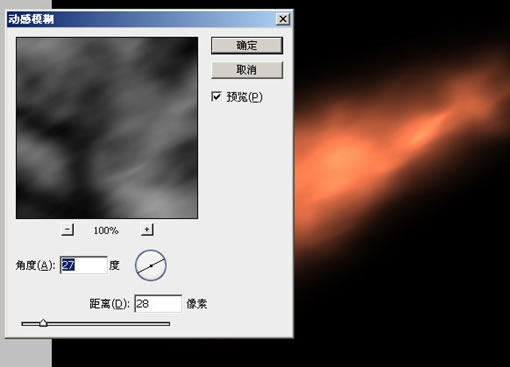Viewport: 510px width, 367px height.
Task: Click the 角度 angle input field
Action: pyautogui.click(x=84, y=265)
